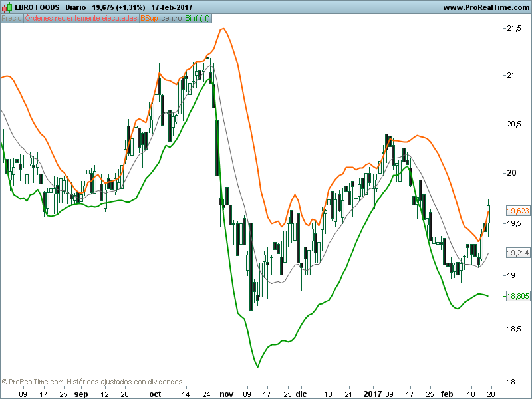Click the green 18,805 price tag
The width and height of the screenshot is (532, 399).
518,296
